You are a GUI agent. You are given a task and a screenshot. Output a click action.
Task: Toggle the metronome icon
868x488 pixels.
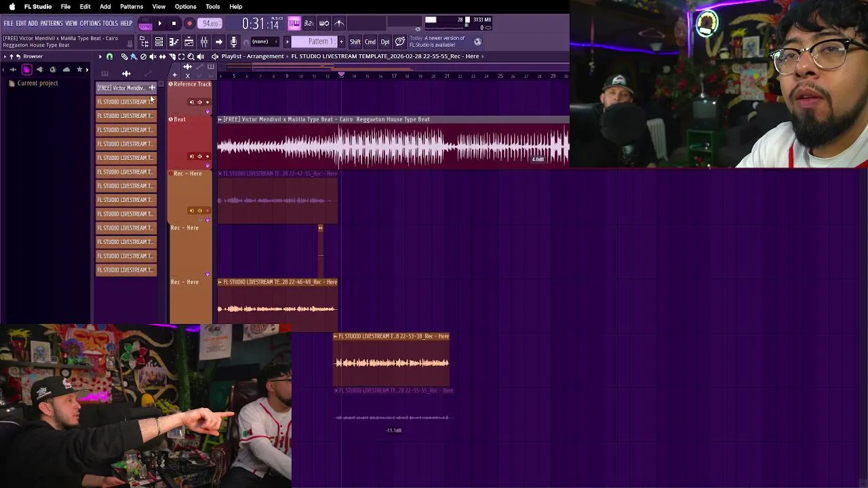339,23
